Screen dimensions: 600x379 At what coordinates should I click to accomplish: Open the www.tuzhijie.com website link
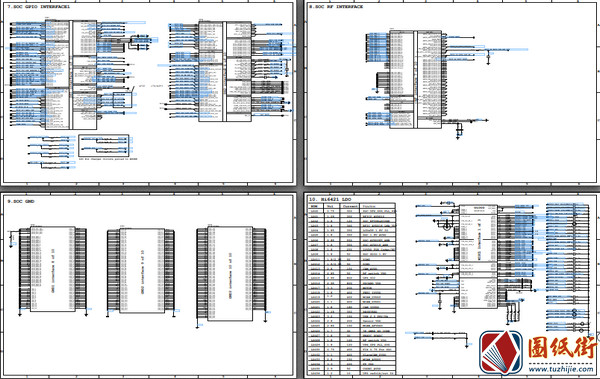(x=561, y=369)
